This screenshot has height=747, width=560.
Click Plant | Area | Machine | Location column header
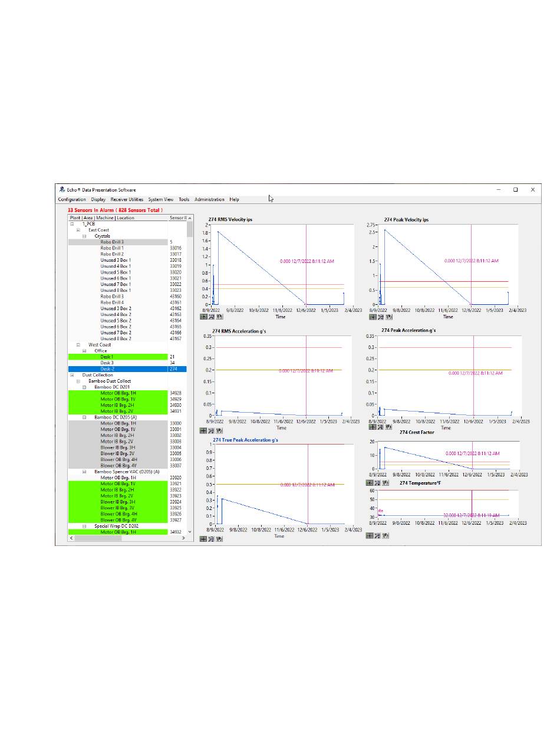118,218
